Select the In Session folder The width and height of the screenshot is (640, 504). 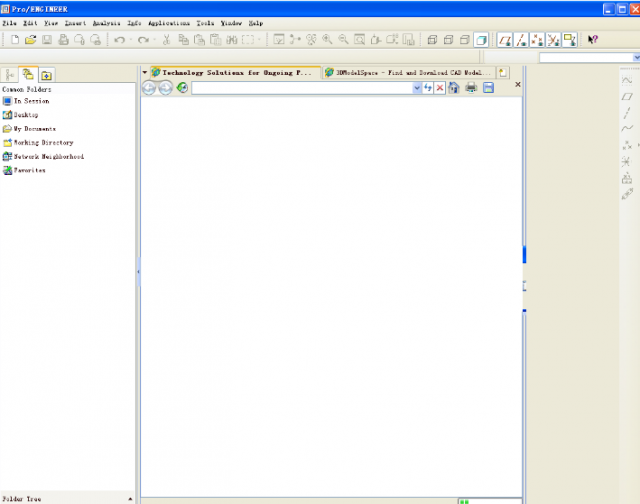coord(31,101)
